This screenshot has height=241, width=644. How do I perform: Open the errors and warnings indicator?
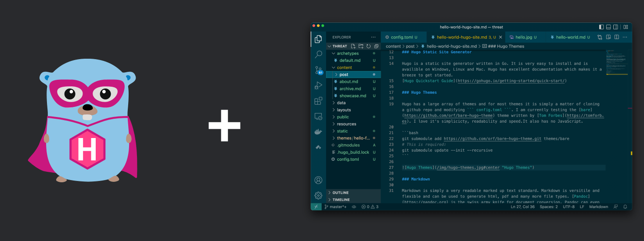click(370, 207)
